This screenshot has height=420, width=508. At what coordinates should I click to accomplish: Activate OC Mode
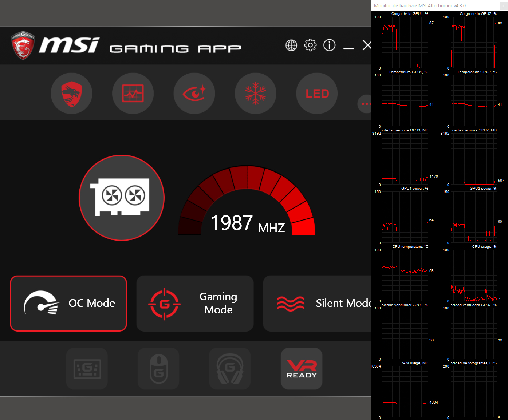click(68, 304)
